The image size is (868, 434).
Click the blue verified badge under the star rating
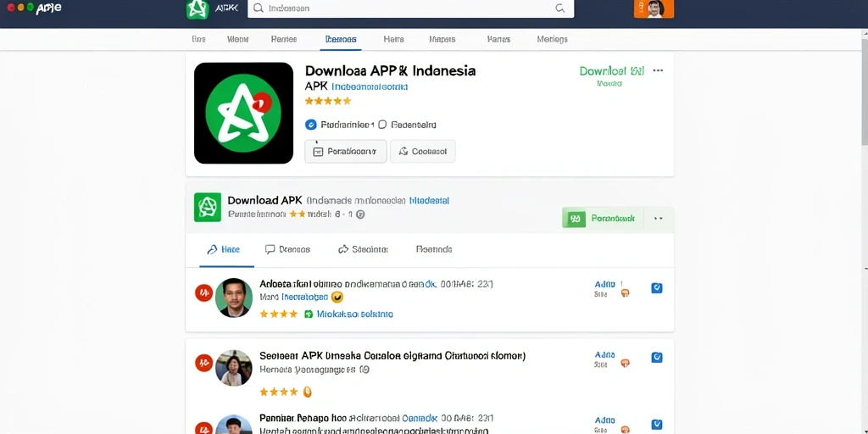[310, 125]
